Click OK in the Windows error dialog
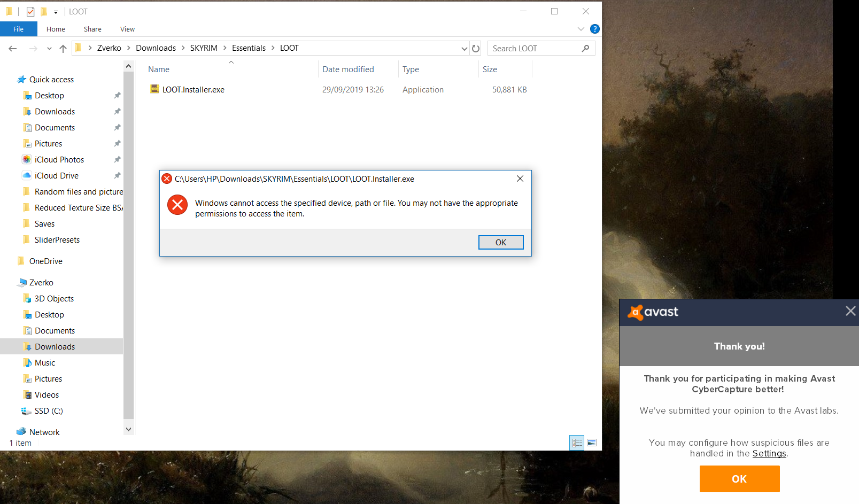Screen dimensions: 859x504 (501, 243)
